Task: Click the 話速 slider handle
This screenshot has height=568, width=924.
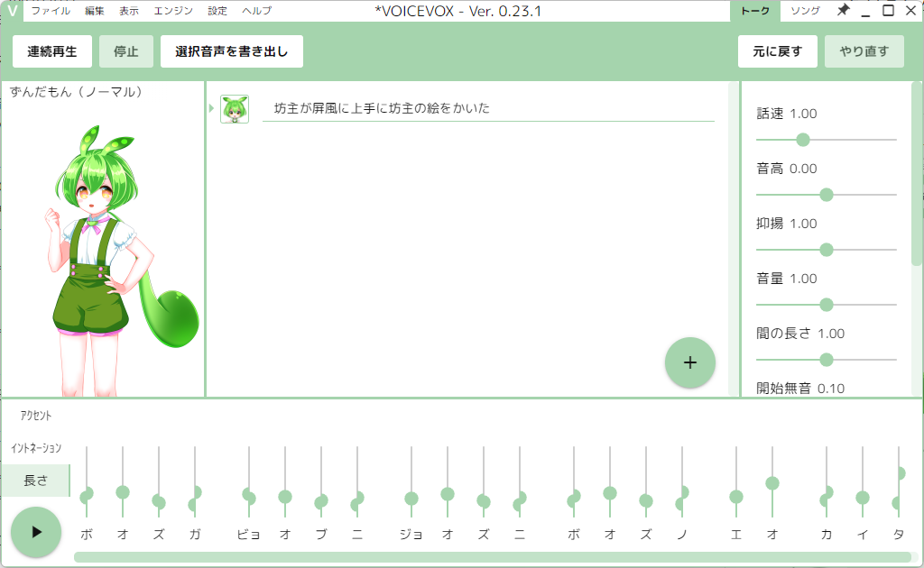Action: [802, 140]
